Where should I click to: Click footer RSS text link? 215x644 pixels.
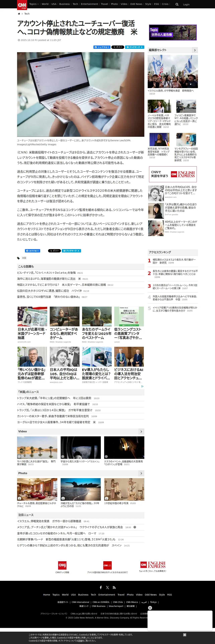[169, 595]
